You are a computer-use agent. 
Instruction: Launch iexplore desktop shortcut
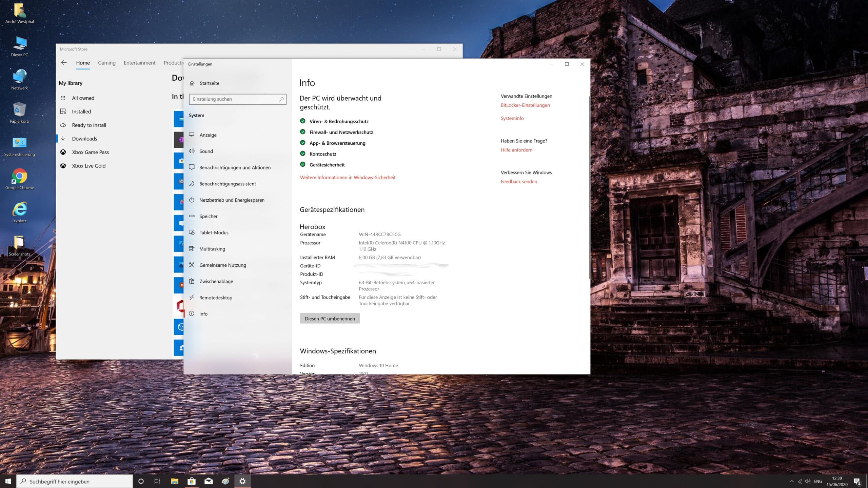(20, 213)
